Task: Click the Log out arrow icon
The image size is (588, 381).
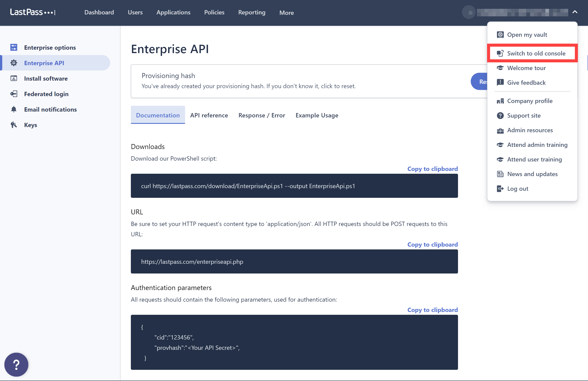Action: click(500, 189)
